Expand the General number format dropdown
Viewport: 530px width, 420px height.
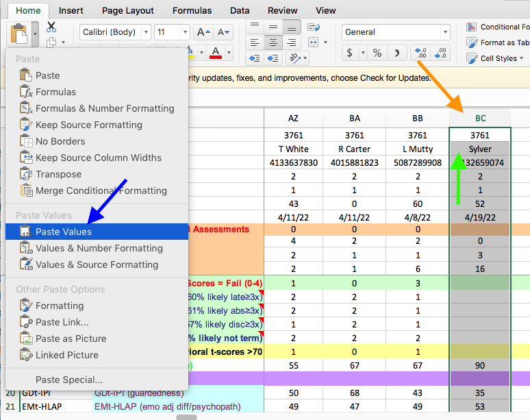(445, 32)
